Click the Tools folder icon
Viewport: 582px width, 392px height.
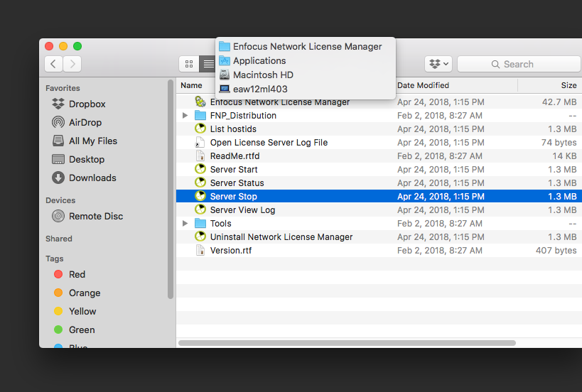200,223
